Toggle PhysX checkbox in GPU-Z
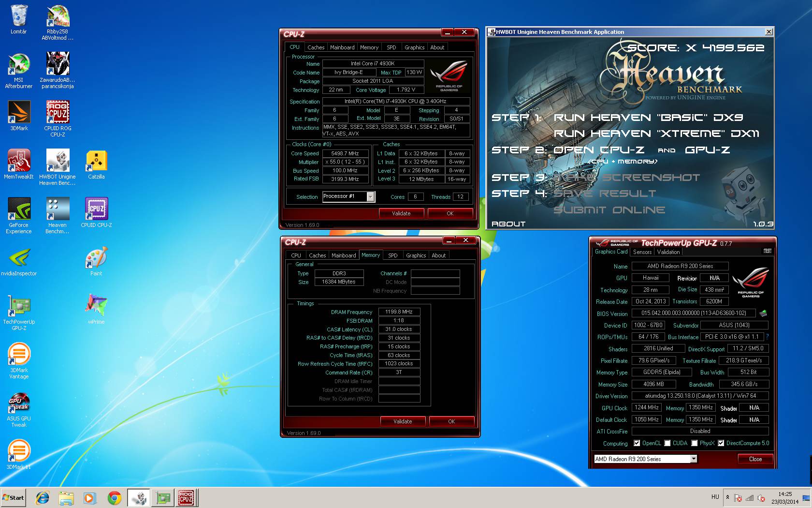This screenshot has width=812, height=508. click(x=694, y=443)
